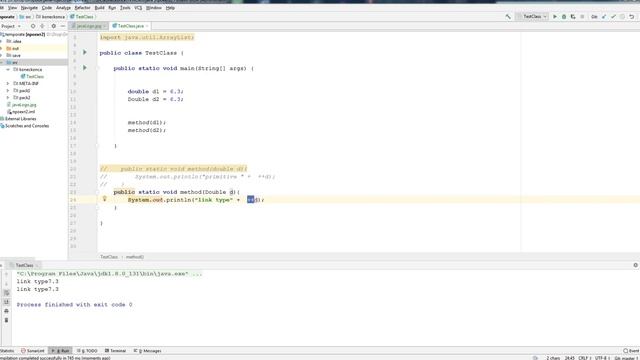The width and height of the screenshot is (640, 360).
Task: Open the Project panel settings gear
Action: (53, 26)
